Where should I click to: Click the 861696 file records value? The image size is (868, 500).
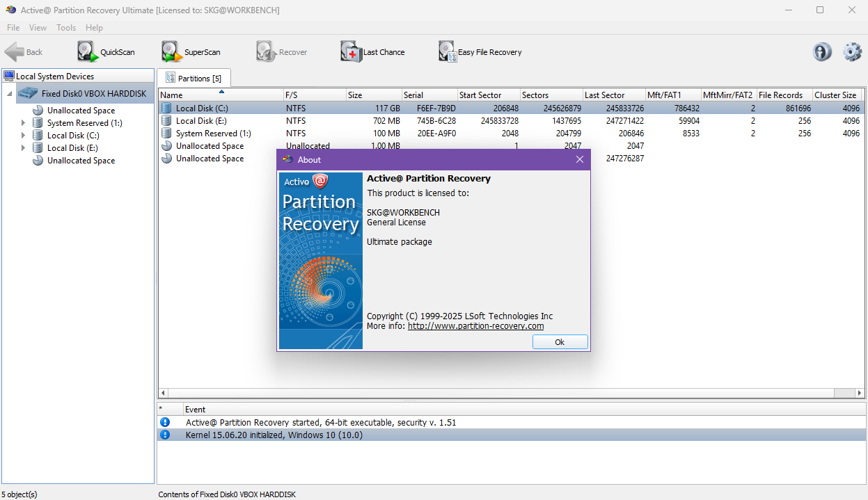796,108
